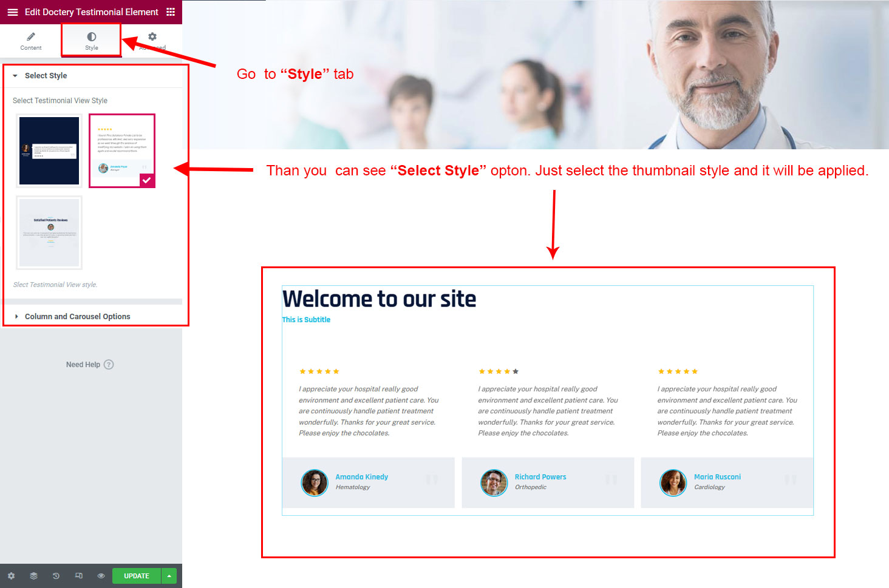This screenshot has height=588, width=889.
Task: Open the save options arrow beside Update
Action: pos(169,576)
